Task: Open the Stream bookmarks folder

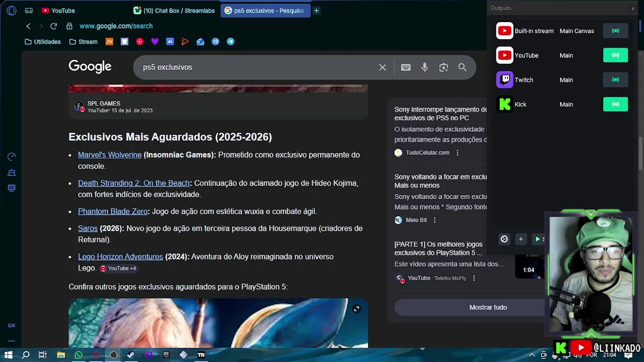Action: [x=84, y=42]
